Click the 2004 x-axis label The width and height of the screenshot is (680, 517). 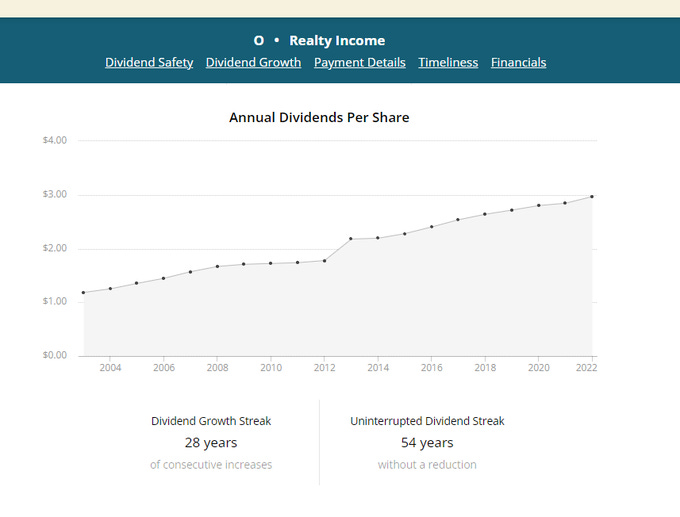tap(110, 368)
